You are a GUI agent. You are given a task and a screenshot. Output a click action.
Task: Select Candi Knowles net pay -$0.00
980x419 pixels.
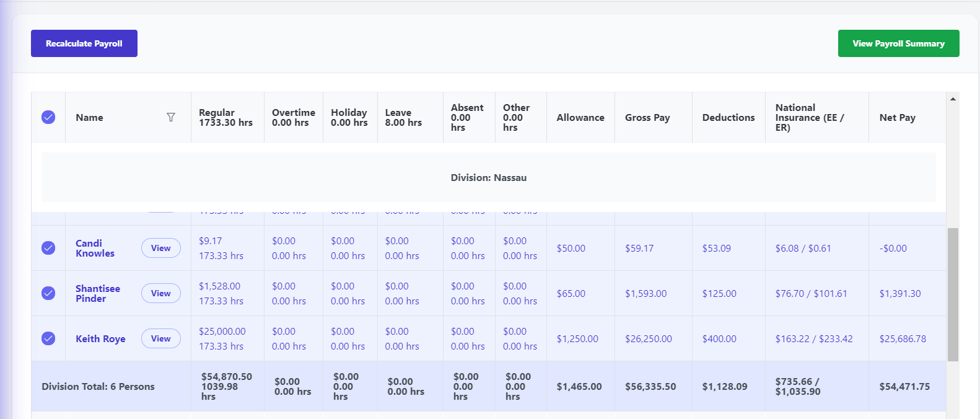(893, 248)
